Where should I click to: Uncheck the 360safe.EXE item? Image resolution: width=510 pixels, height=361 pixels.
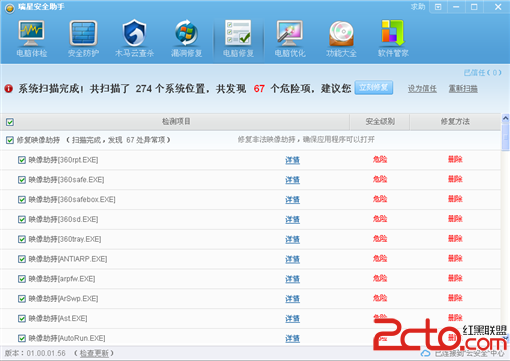click(x=22, y=180)
